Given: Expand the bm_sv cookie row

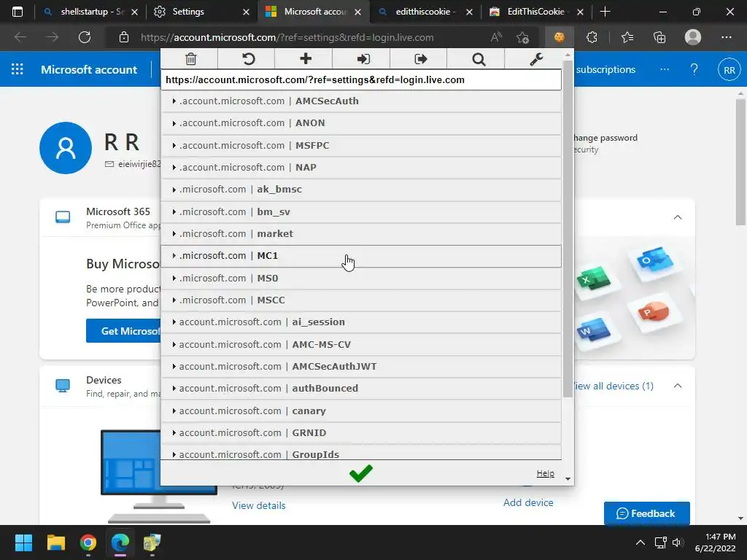Looking at the screenshot, I should pyautogui.click(x=361, y=211).
